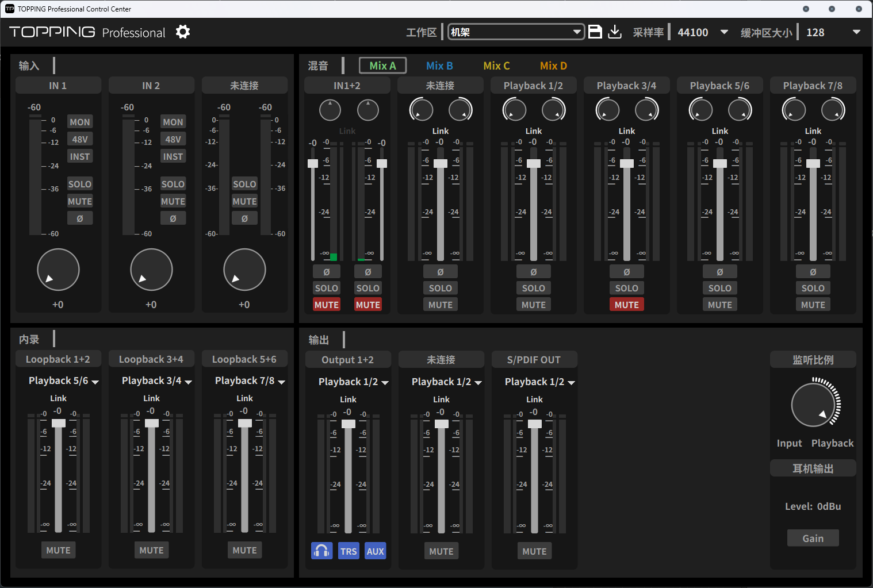Switch to the Mix D tab

tap(553, 66)
